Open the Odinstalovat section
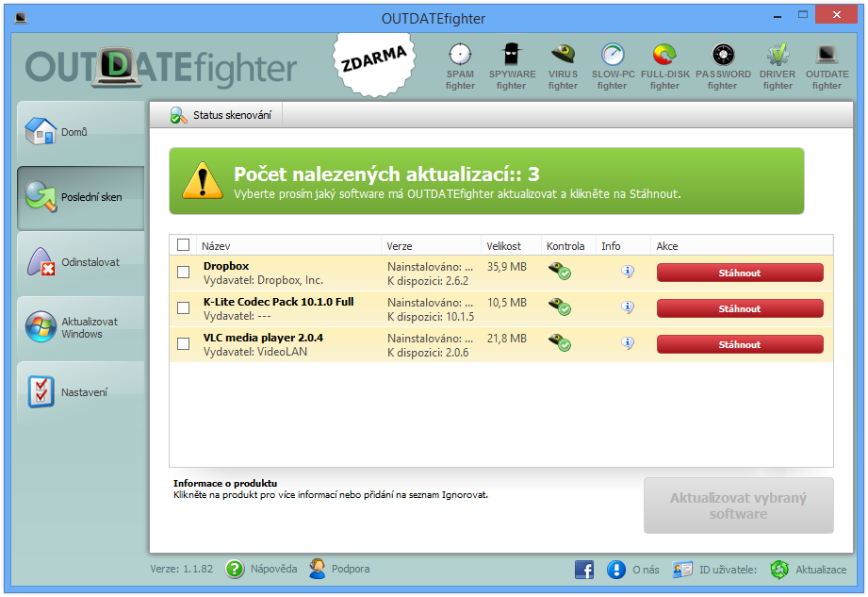Image resolution: width=868 pixels, height=597 pixels. 81,262
